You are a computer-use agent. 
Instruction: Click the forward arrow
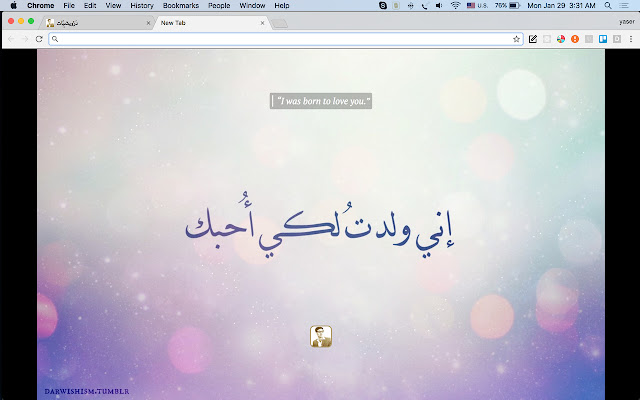pos(25,39)
